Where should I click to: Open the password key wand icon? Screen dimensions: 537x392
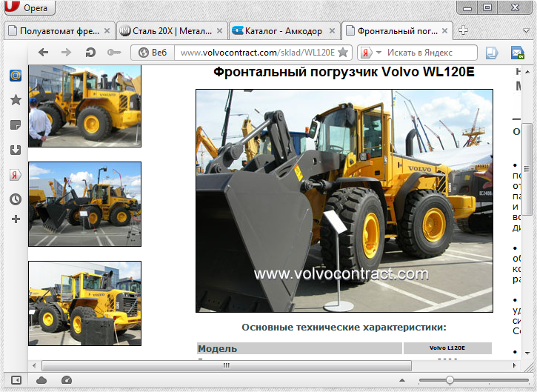pos(114,53)
